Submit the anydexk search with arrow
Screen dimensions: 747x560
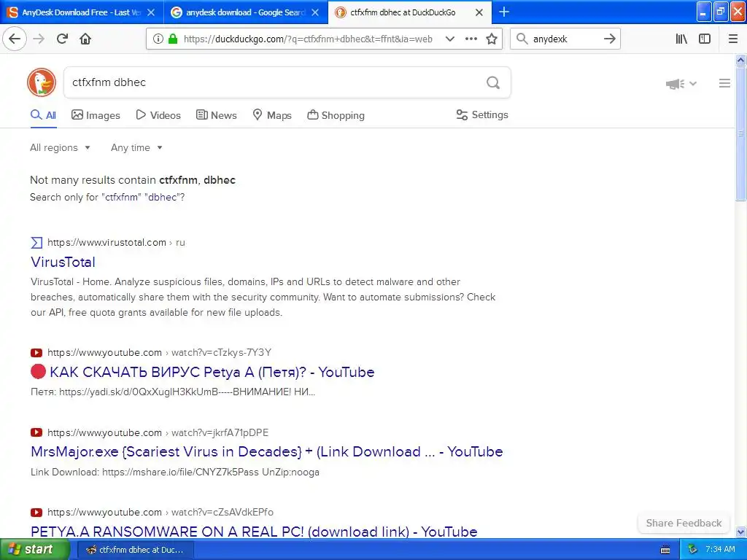pyautogui.click(x=609, y=39)
